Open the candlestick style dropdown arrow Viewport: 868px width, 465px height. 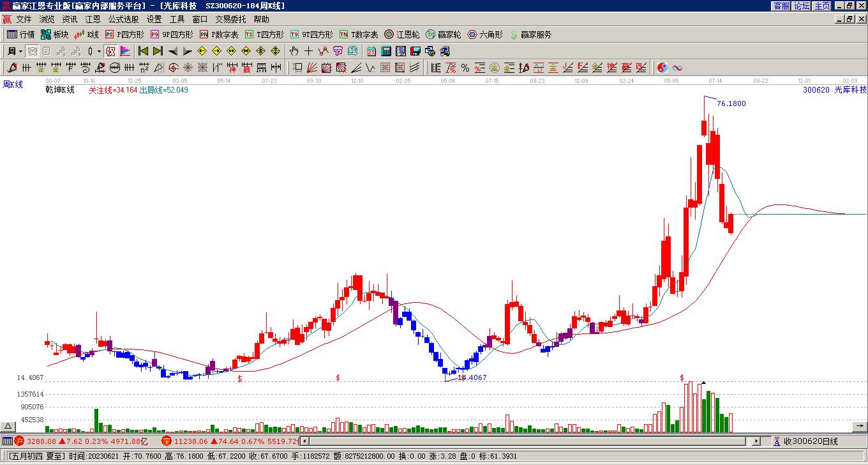pos(99,51)
